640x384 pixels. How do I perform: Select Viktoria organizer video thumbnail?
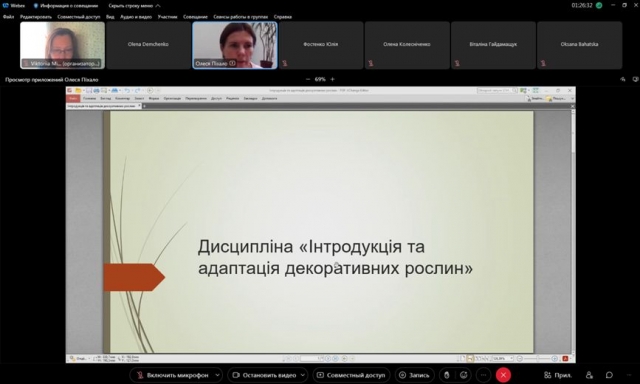point(62,45)
